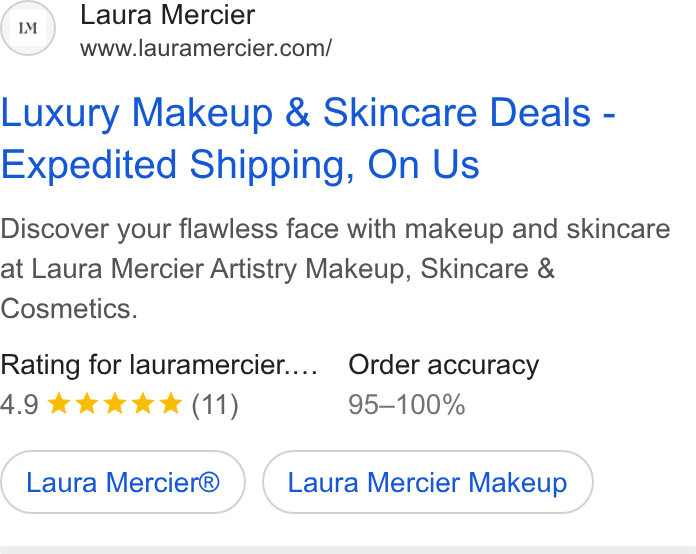Click the Rating for lauramercier label
Screen dimensions: 696x554
(x=159, y=365)
